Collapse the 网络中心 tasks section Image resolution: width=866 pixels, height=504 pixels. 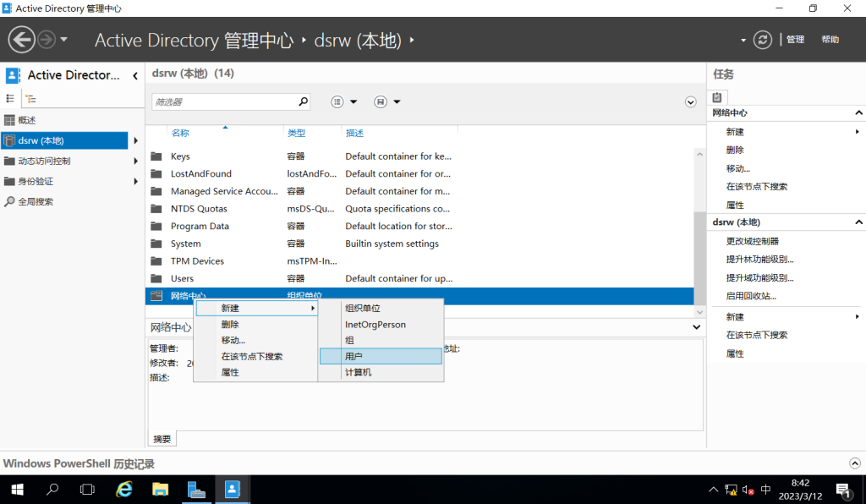[859, 113]
